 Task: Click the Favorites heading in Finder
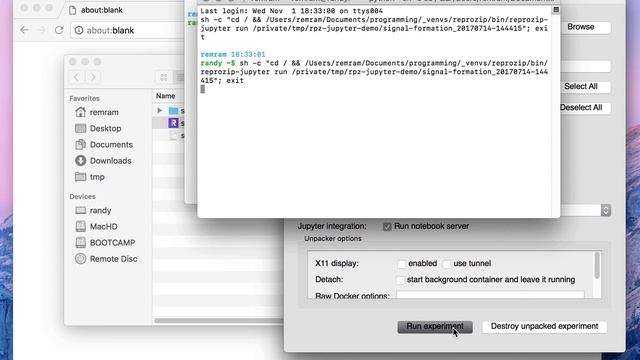point(84,98)
